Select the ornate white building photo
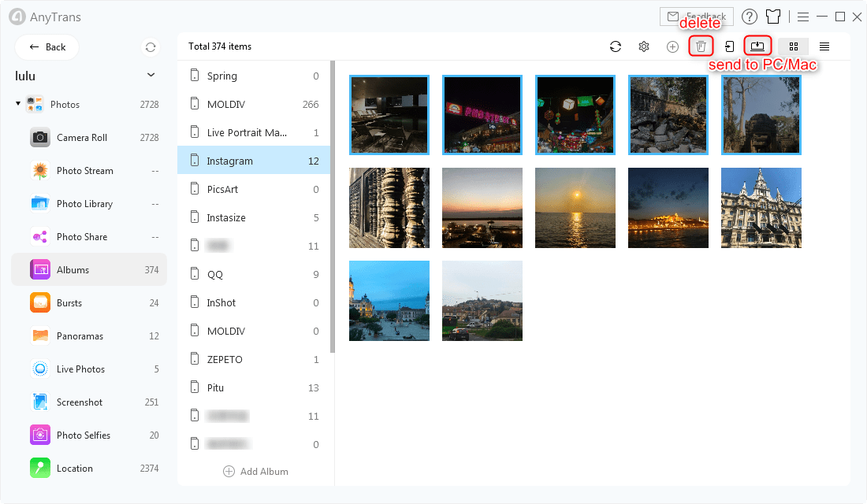Viewport: 867px width, 504px height. (x=761, y=208)
